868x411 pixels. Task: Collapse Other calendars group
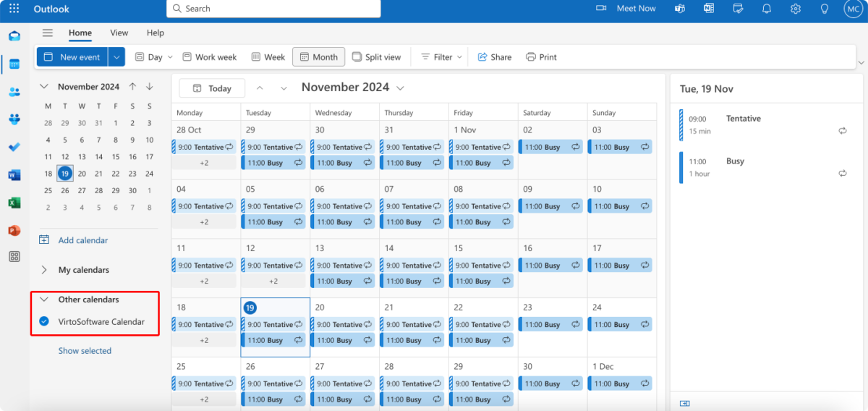pyautogui.click(x=44, y=299)
